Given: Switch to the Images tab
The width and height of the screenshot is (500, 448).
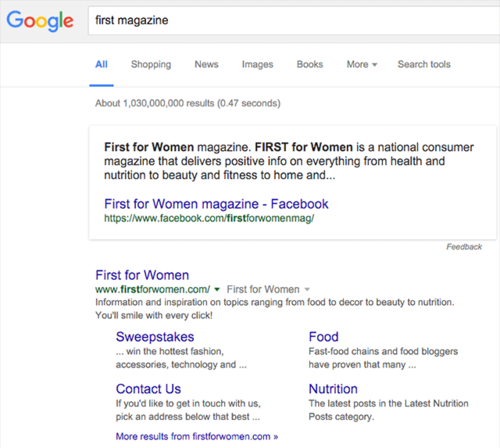Looking at the screenshot, I should click(257, 64).
